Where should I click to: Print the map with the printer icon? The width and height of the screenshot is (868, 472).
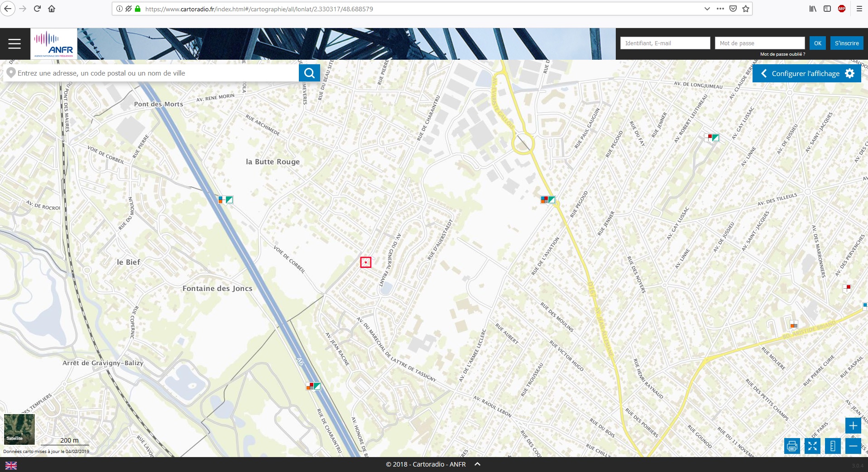(792, 446)
